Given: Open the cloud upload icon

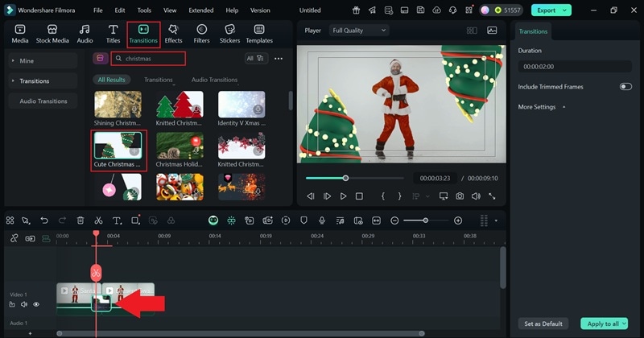Looking at the screenshot, I should click(x=436, y=10).
